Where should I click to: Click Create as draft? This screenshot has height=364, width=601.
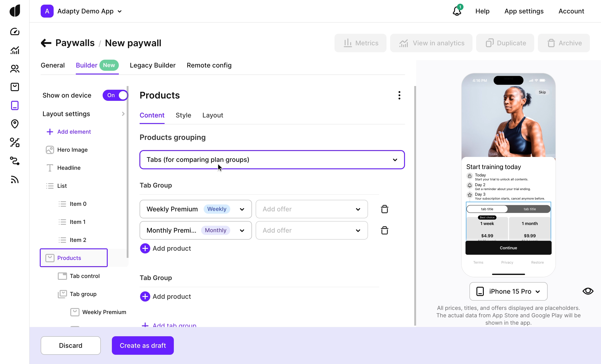tap(142, 345)
